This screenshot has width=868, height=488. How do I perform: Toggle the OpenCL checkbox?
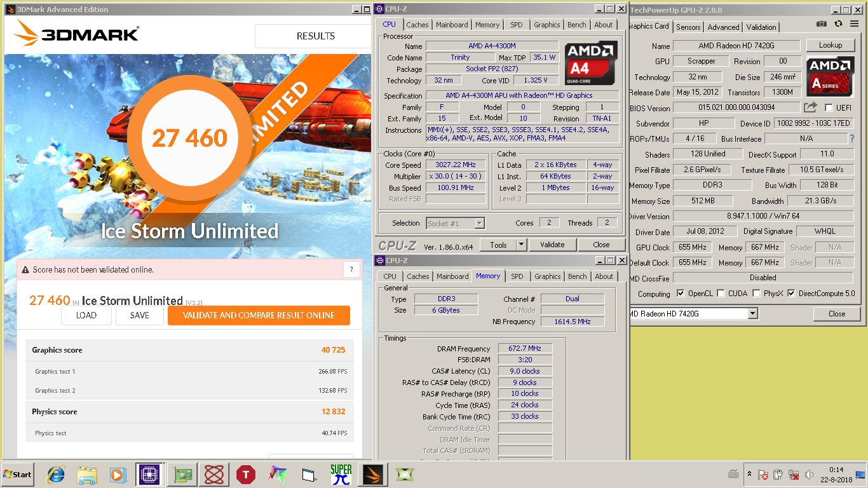pyautogui.click(x=681, y=294)
